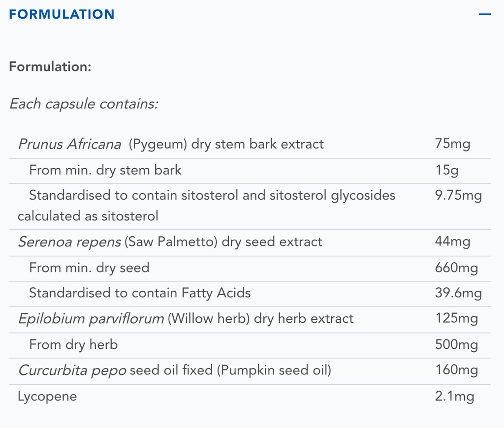Click 'Standardised to contain Fatty Acids' row
Screen dimensions: 504x428
click(140, 293)
